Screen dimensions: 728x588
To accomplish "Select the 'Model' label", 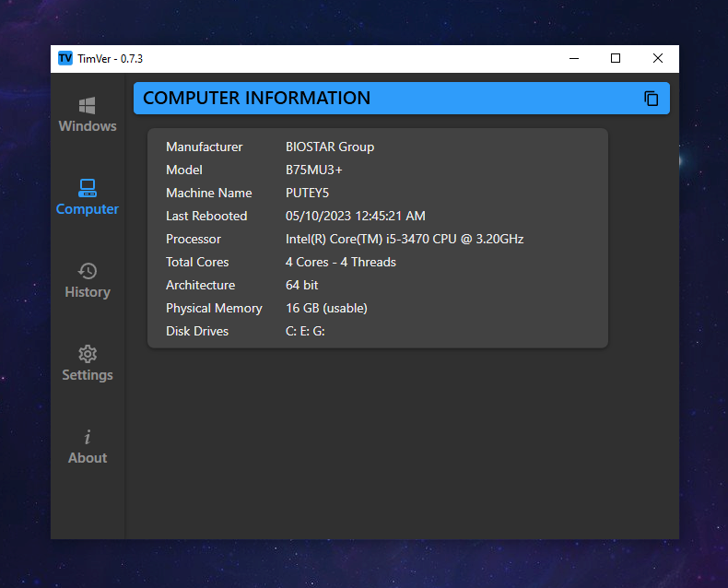I will [x=184, y=170].
